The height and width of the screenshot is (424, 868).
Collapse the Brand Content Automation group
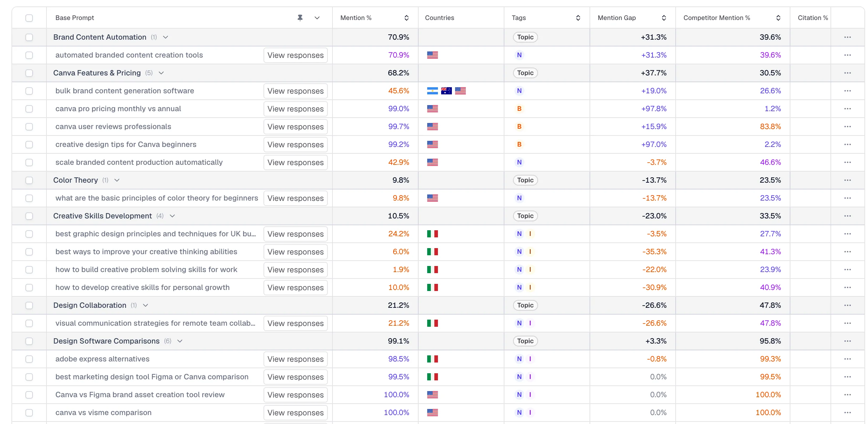click(166, 37)
